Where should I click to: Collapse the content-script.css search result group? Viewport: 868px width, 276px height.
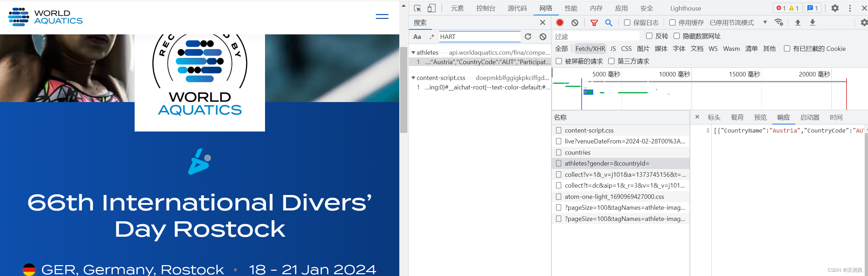(x=413, y=78)
